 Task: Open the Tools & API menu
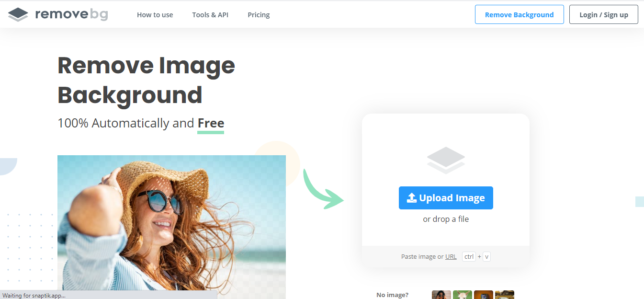[210, 15]
